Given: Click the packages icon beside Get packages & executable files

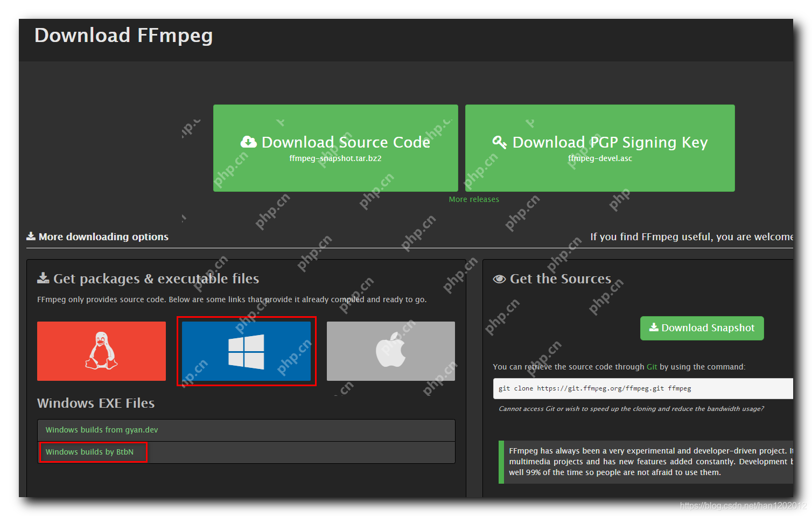Looking at the screenshot, I should 43,278.
